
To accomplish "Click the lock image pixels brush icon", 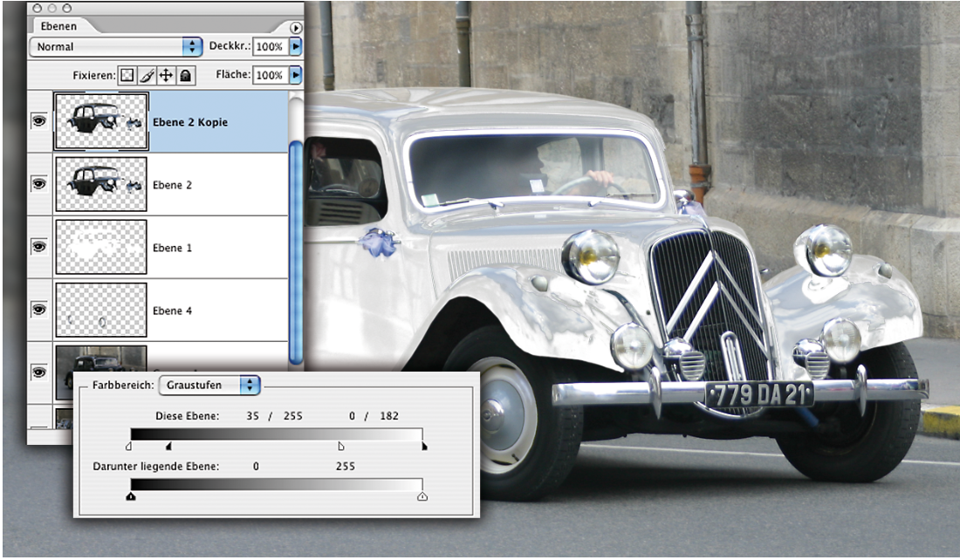I will [147, 76].
